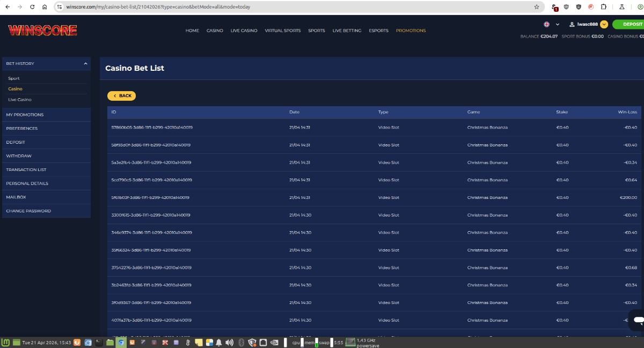Open Live Casino in top navigation
This screenshot has height=348, width=644.
[x=244, y=31]
